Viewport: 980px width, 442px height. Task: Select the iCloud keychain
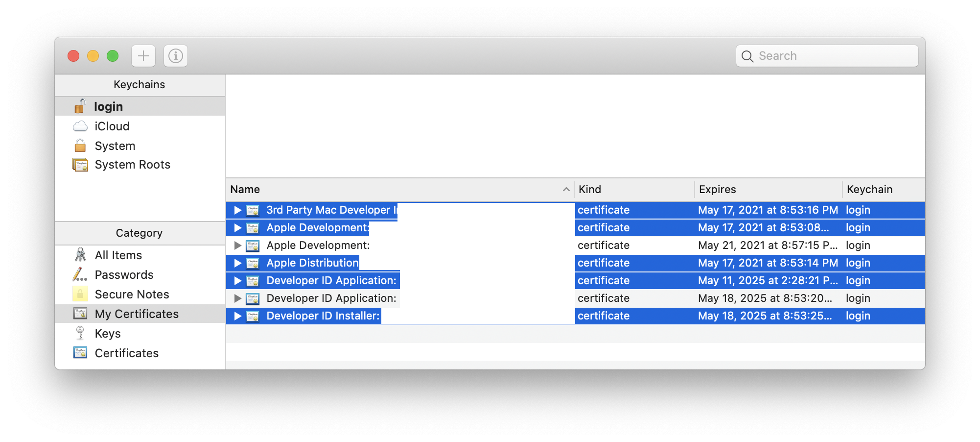pyautogui.click(x=140, y=126)
